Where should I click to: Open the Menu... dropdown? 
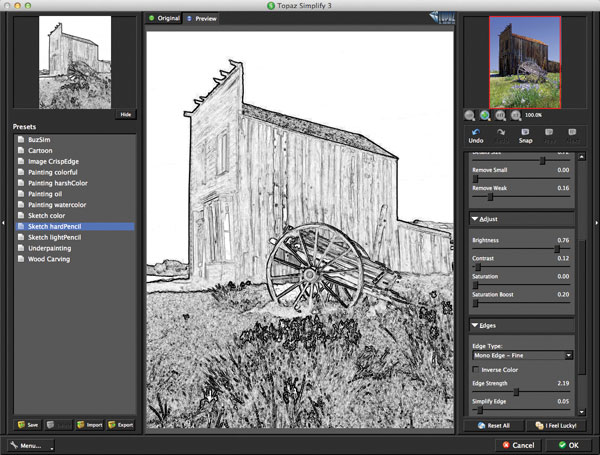(31, 445)
